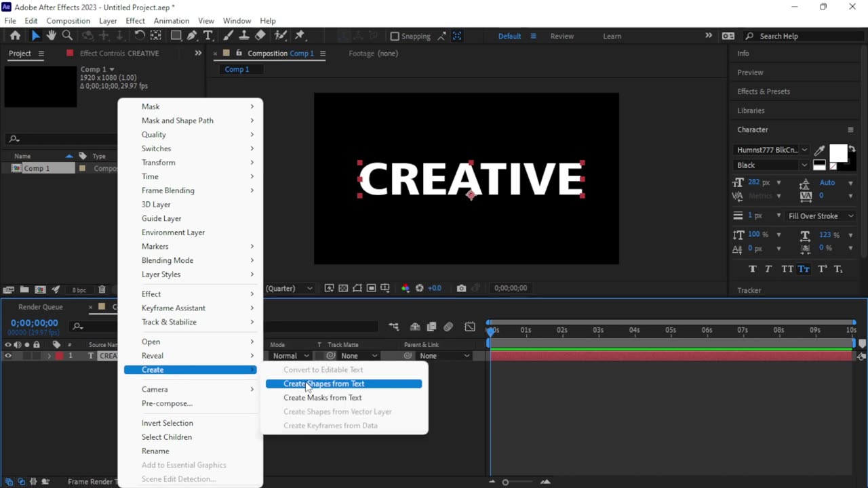Click the region of interest icon
The height and width of the screenshot is (488, 868).
coord(357,288)
